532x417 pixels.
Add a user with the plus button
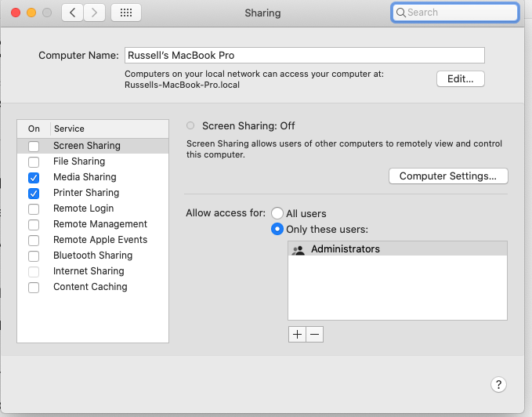point(297,334)
